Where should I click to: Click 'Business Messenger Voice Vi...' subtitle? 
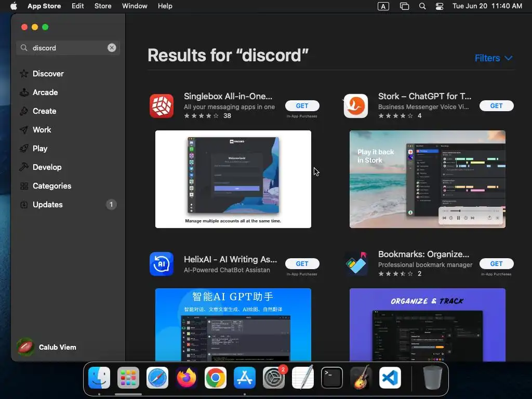(x=423, y=107)
